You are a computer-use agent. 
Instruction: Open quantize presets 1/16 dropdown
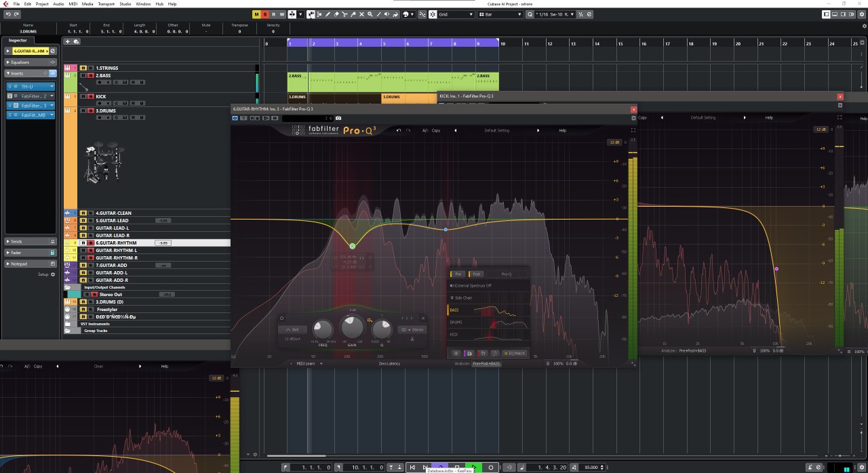(555, 14)
